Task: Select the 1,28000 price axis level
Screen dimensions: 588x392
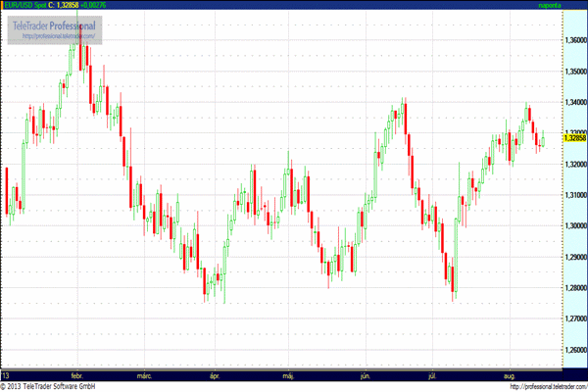Action: (574, 287)
